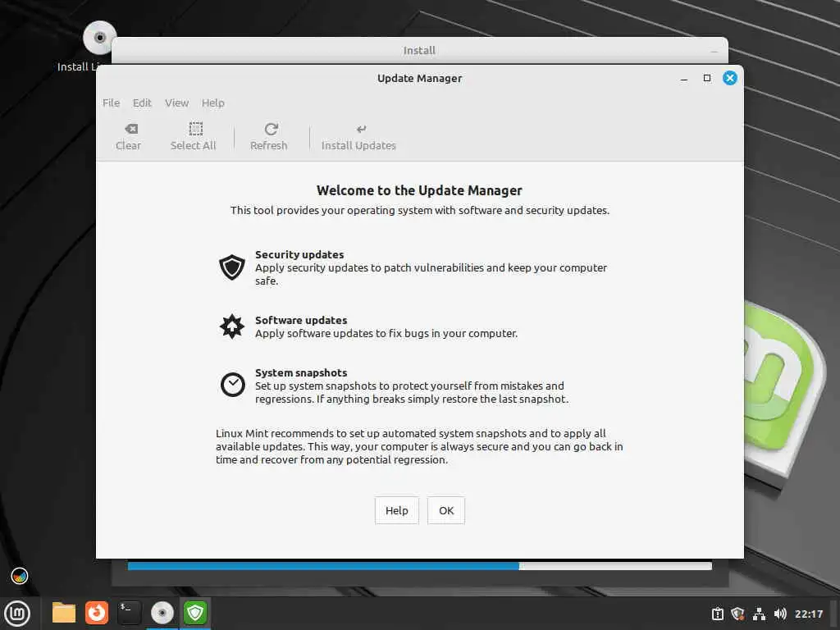The height and width of the screenshot is (630, 840).
Task: Click the Software updates heading
Action: tap(301, 320)
